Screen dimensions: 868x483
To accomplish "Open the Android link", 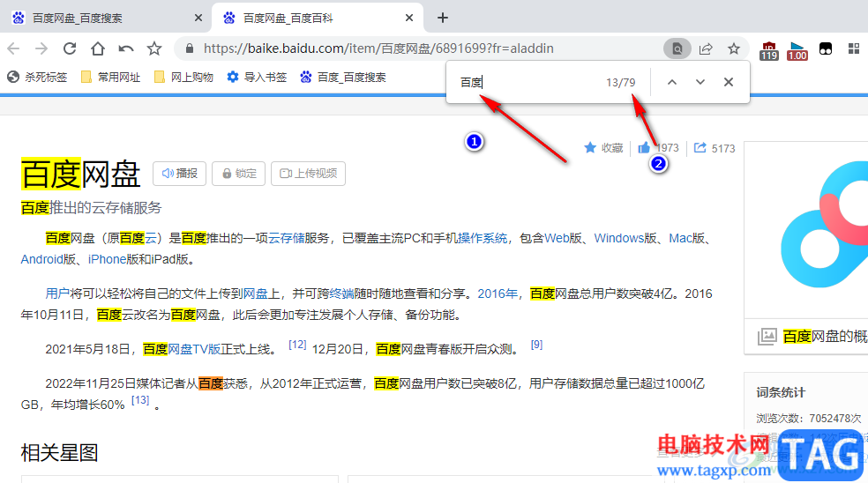I will (x=42, y=259).
